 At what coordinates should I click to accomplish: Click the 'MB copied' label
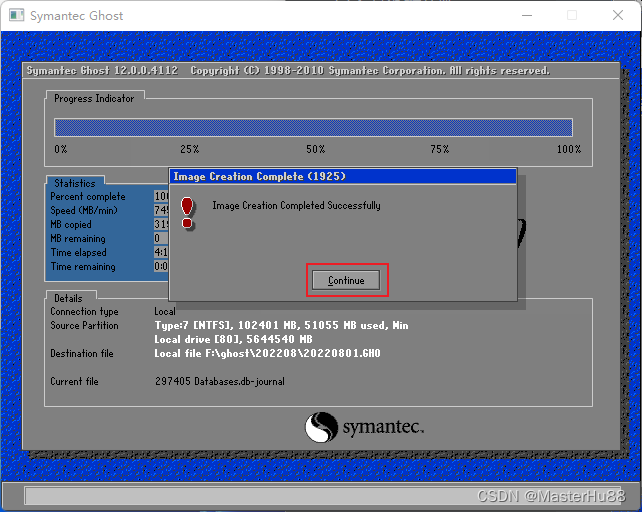pos(70,224)
